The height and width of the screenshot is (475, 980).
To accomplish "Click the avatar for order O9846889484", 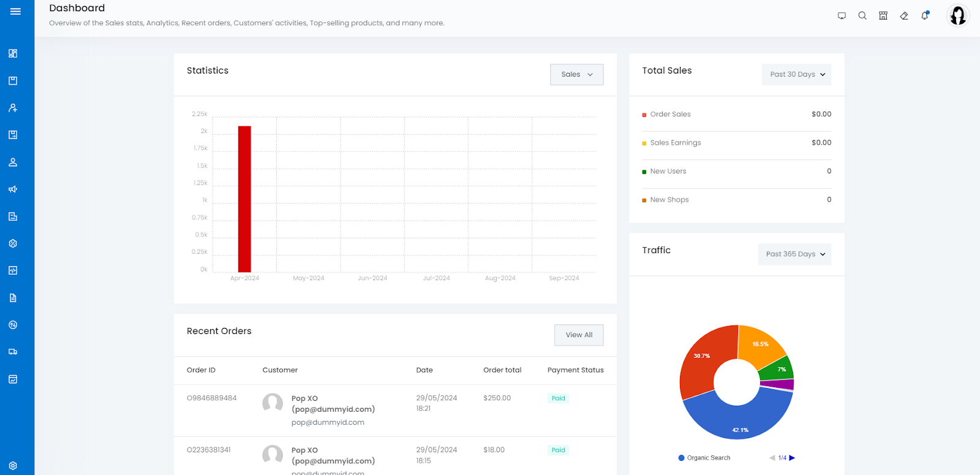I will point(273,404).
